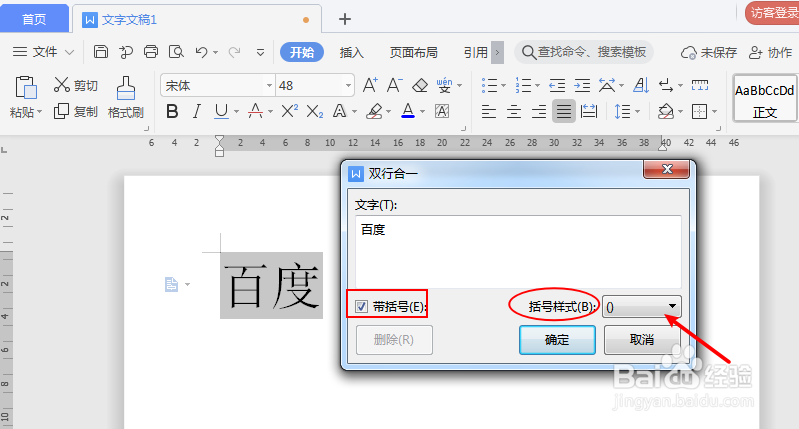This screenshot has height=429, width=799.
Task: Click character border boxed A icon
Action: 442,111
